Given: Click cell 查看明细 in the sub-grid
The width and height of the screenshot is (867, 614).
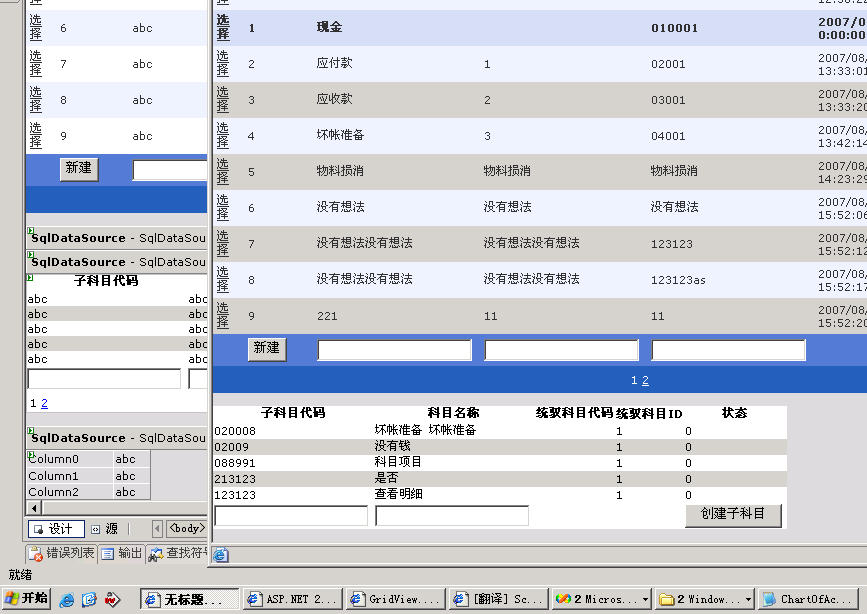Looking at the screenshot, I should click(x=398, y=494).
